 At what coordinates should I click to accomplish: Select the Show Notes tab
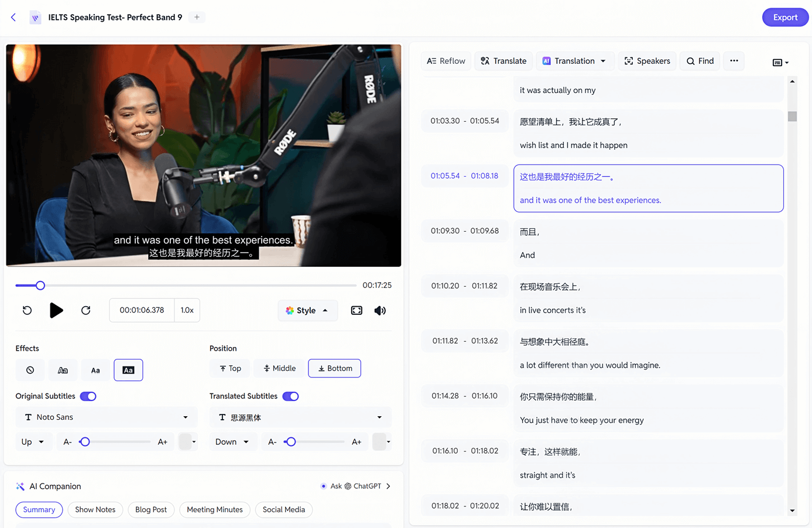pos(95,510)
